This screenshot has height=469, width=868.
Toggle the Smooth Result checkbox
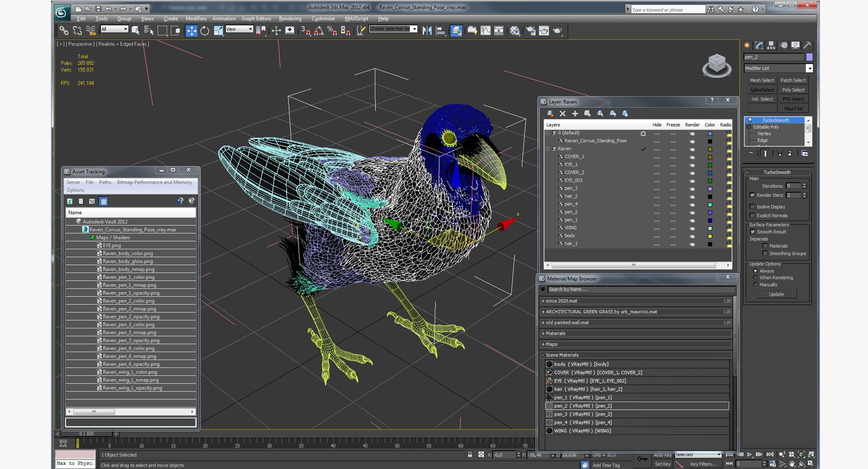[x=752, y=232]
